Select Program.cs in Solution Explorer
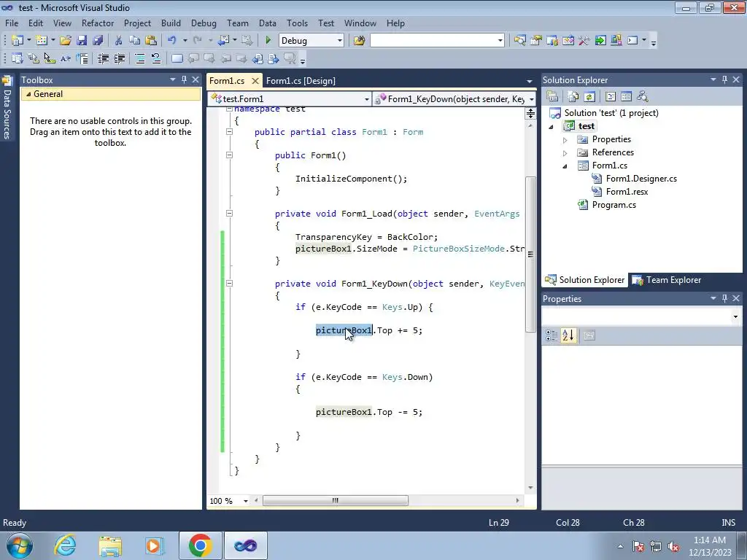Screen dimensions: 747x560 coord(614,205)
